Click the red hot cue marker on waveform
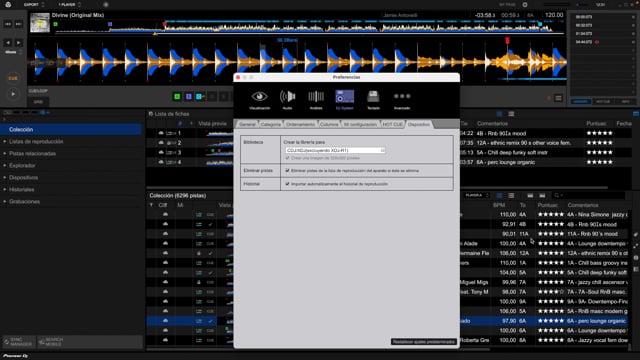Screen dimensions: 640x360 (507, 40)
